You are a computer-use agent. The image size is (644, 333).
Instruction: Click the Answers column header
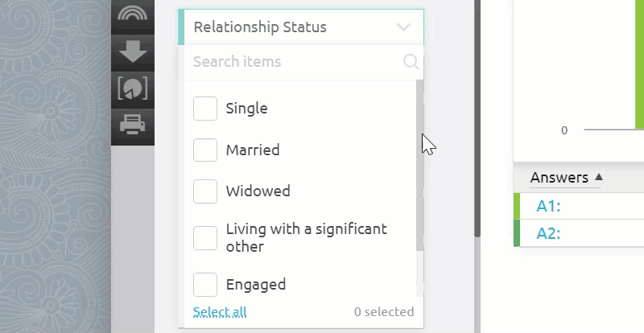coord(559,178)
